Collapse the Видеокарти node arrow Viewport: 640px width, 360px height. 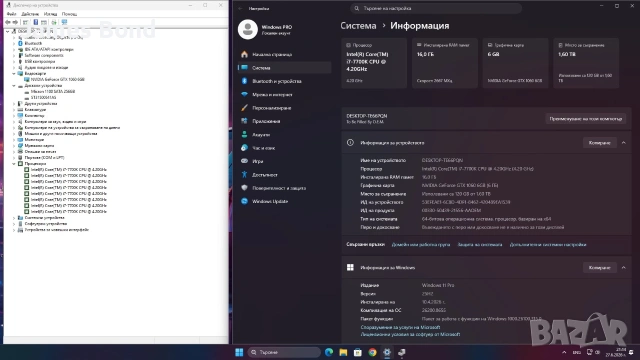pyautogui.click(x=14, y=73)
